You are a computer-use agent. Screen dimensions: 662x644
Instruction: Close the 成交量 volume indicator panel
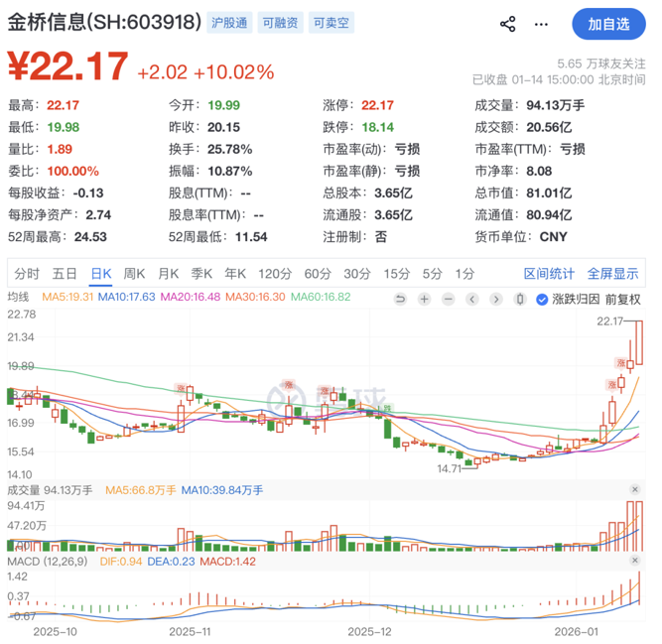635,489
